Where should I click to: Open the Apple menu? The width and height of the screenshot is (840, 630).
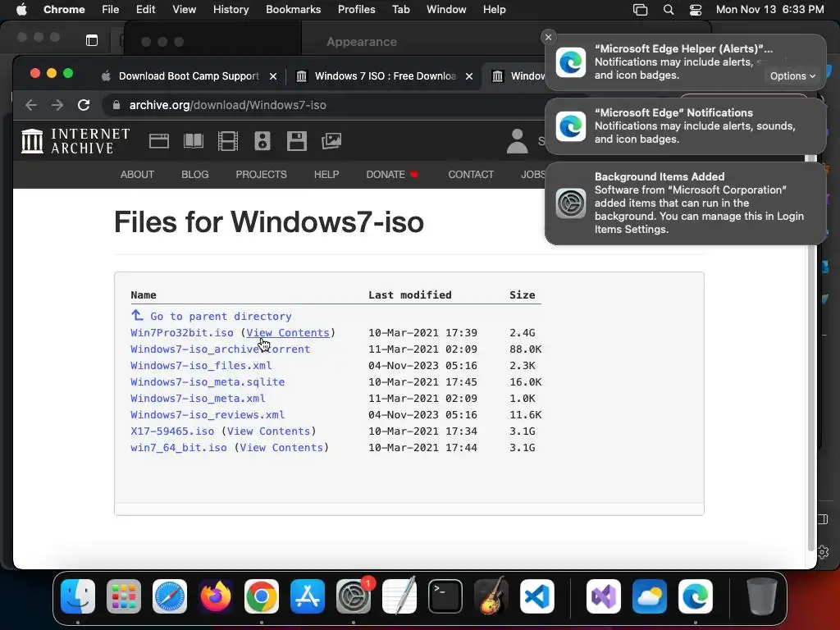point(21,10)
